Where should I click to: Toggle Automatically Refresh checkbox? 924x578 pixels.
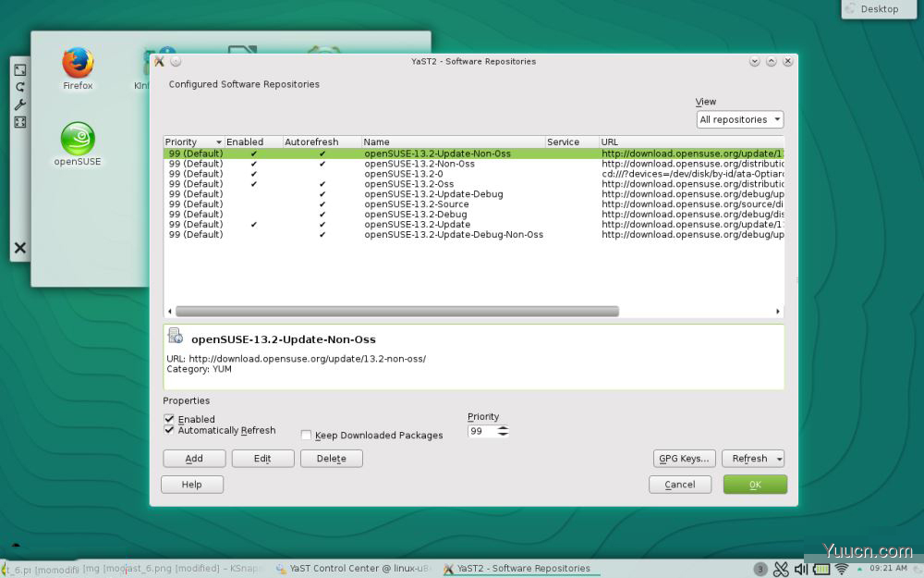(169, 430)
